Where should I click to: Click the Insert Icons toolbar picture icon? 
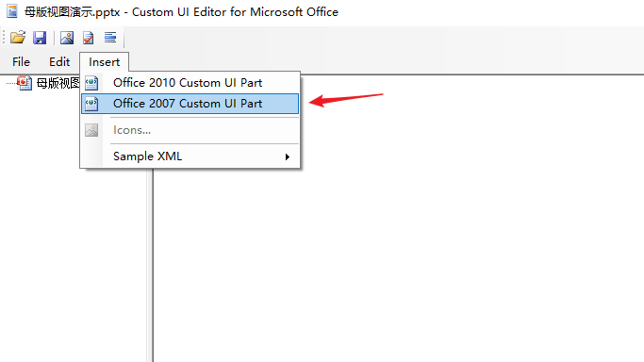pos(67,38)
